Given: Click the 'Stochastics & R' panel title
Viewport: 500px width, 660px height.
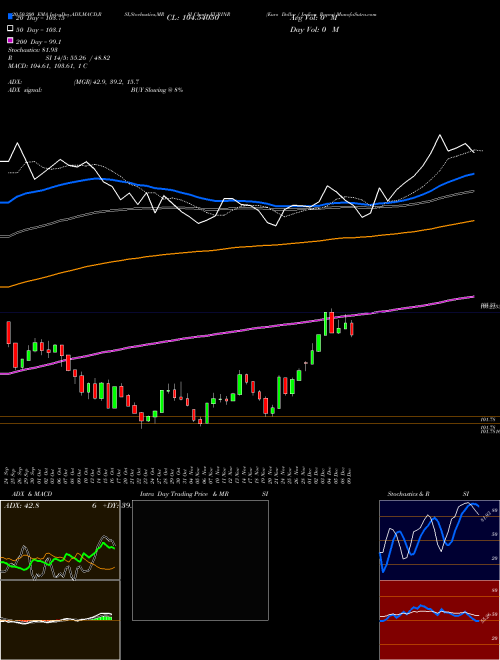Looking at the screenshot, I should click(409, 494).
